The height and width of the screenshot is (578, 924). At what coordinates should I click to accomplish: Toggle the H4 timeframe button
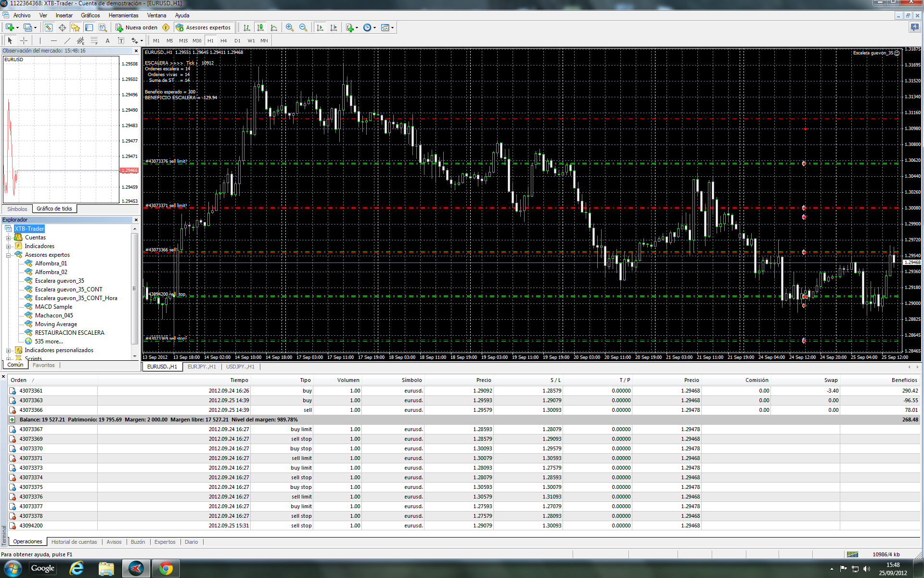point(223,40)
